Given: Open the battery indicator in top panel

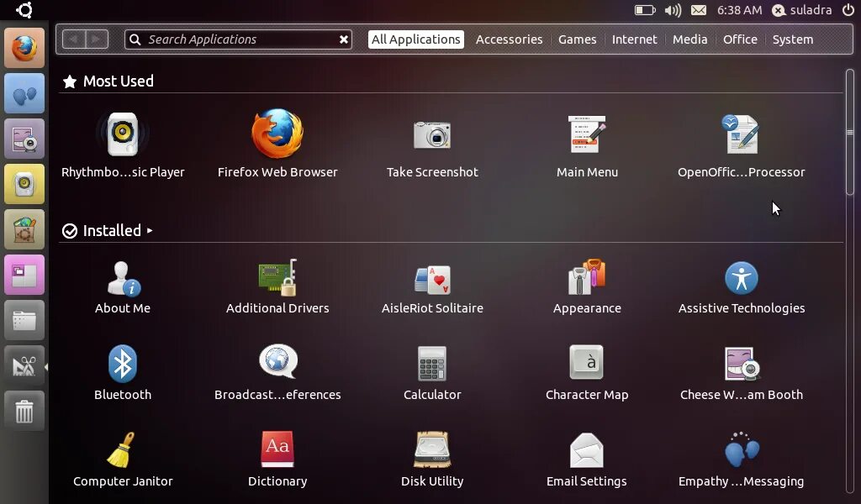Looking at the screenshot, I should (x=645, y=10).
